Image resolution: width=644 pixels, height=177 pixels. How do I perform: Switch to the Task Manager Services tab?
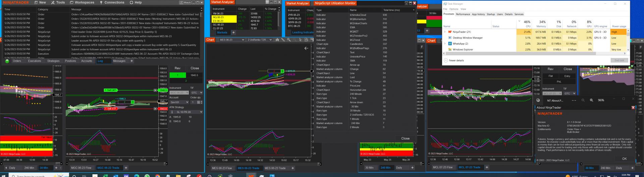coord(519,14)
